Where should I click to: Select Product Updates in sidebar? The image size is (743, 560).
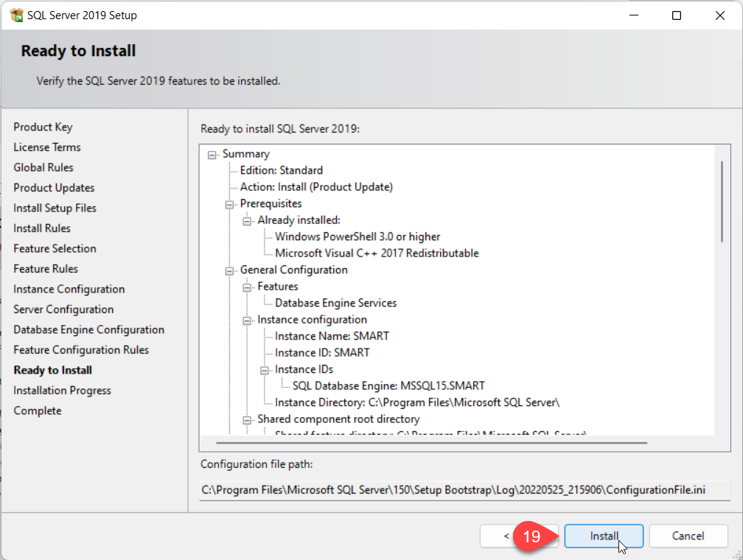54,188
